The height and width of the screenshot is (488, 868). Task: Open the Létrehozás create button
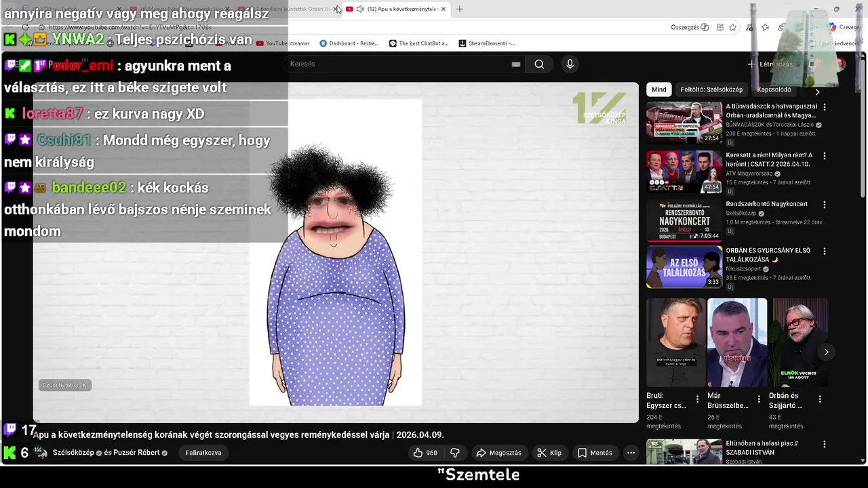pyautogui.click(x=770, y=64)
